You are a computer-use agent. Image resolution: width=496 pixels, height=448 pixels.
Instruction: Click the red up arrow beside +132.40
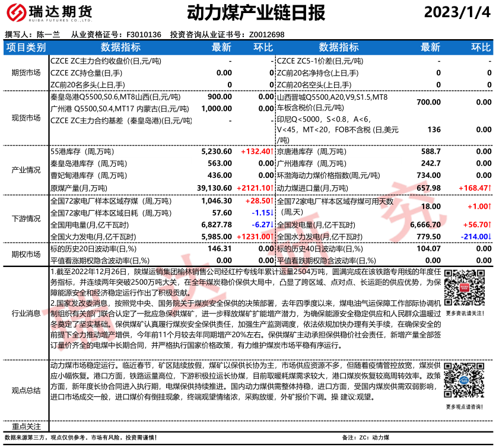(271, 152)
